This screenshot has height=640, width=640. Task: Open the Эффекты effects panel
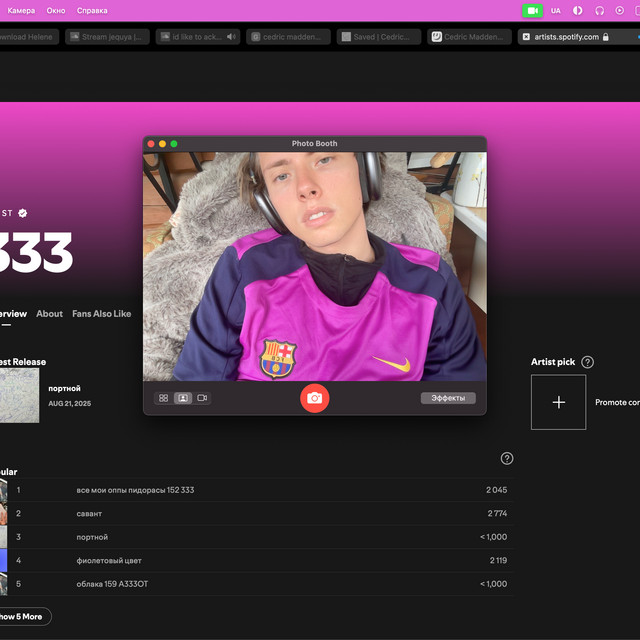pyautogui.click(x=447, y=398)
